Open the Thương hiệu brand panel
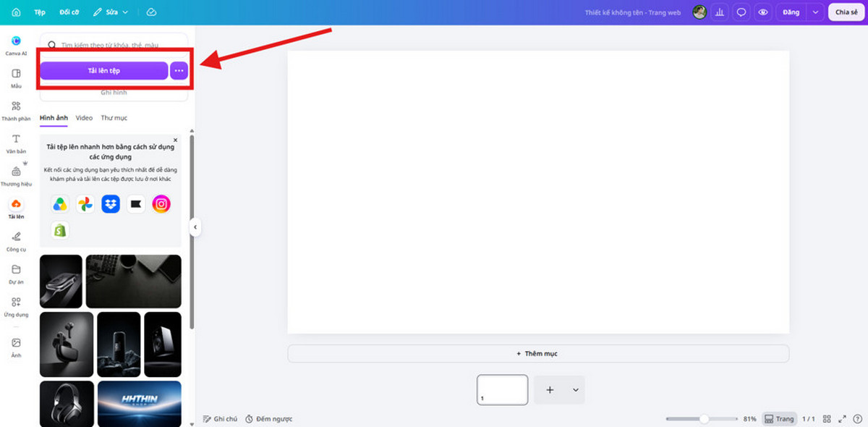 click(16, 176)
